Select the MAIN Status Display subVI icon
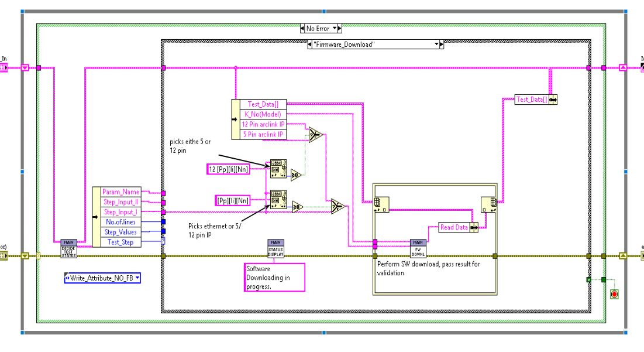 click(275, 248)
